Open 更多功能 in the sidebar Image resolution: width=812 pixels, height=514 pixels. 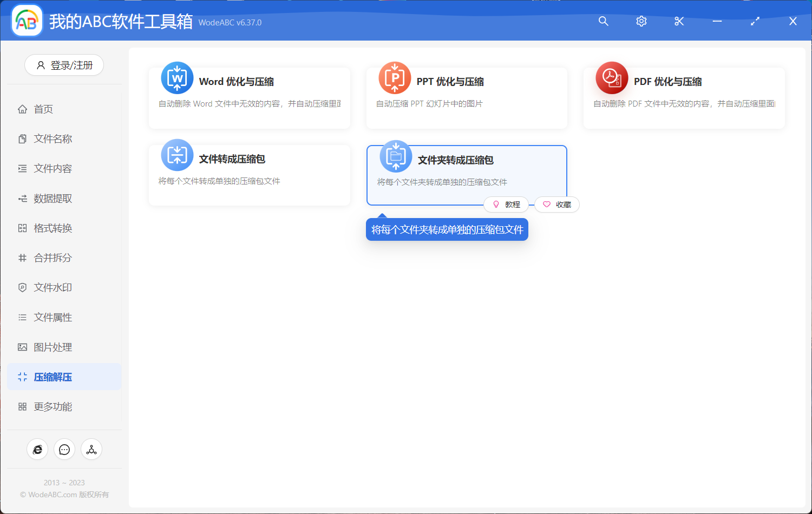click(53, 407)
